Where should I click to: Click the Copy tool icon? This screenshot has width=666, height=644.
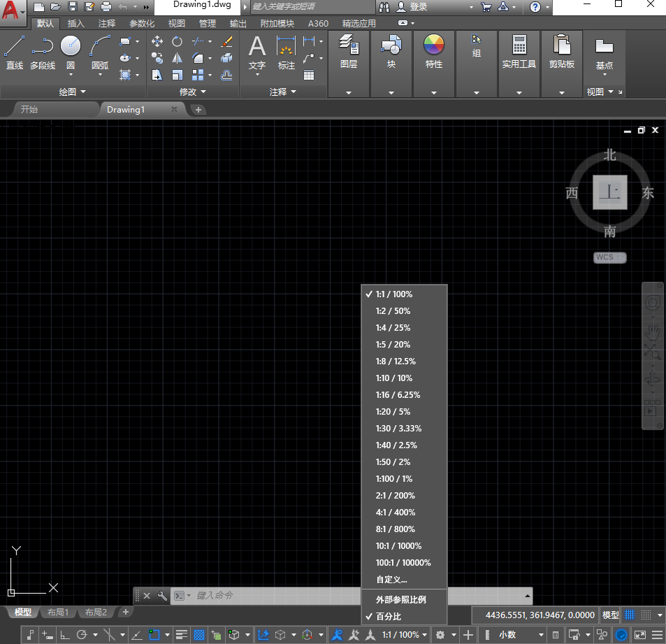[157, 58]
